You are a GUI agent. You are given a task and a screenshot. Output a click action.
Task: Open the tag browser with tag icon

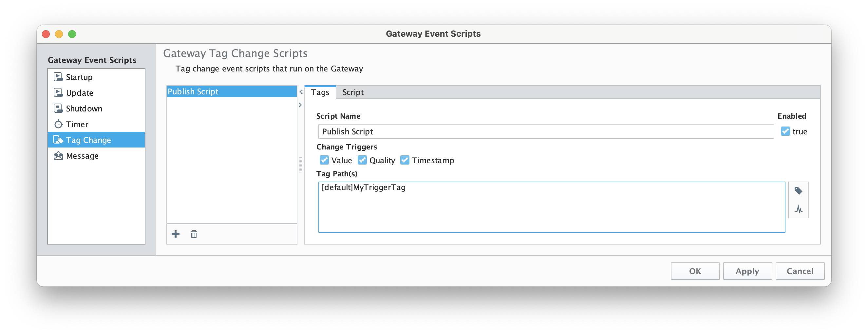(x=798, y=191)
